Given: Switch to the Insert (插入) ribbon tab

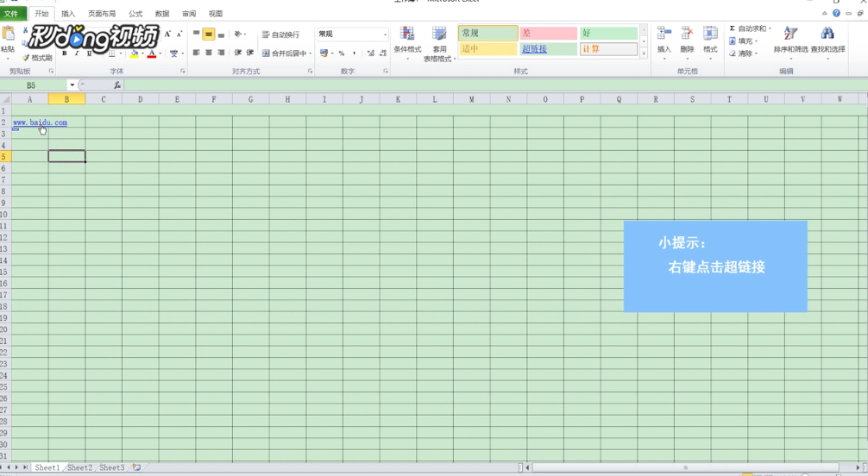Looking at the screenshot, I should tap(68, 13).
